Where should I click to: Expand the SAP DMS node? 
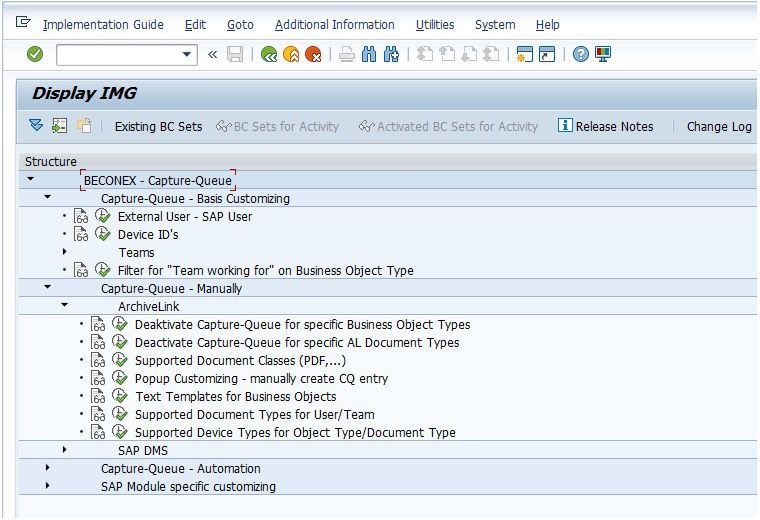(64, 450)
